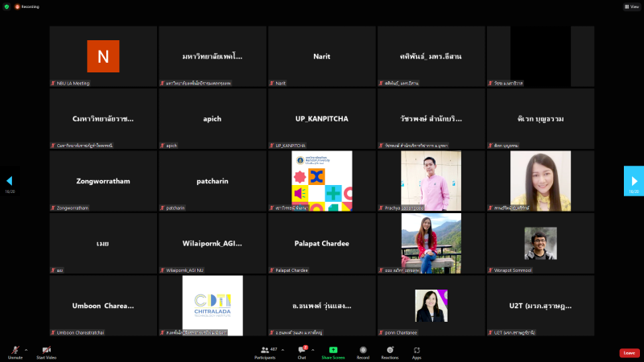Go to the next page of participants
The width and height of the screenshot is (644, 362).
(634, 181)
